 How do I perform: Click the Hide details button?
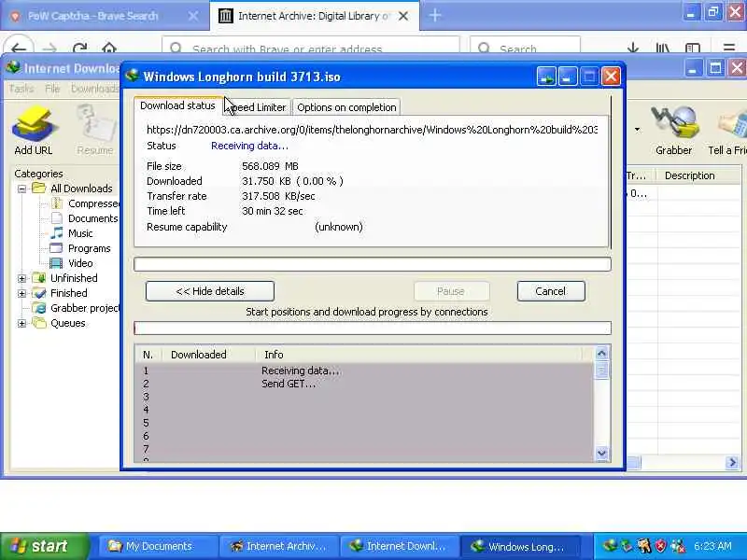pos(210,291)
